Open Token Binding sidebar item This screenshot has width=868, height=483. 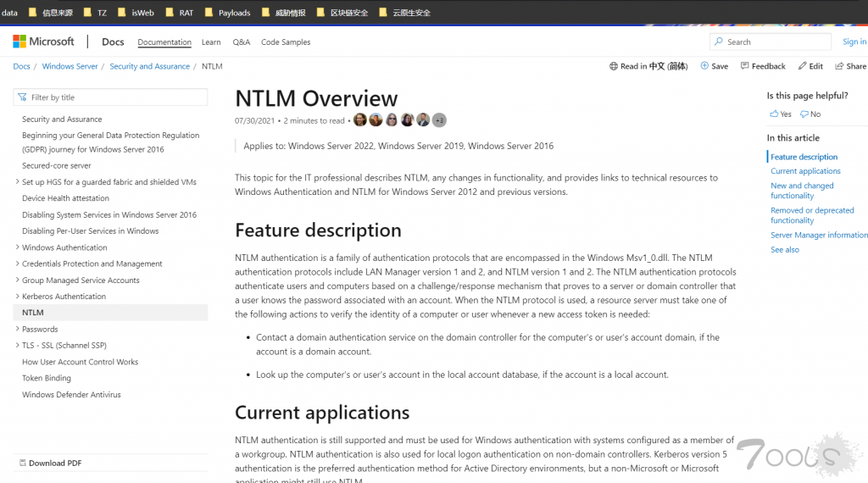point(47,378)
